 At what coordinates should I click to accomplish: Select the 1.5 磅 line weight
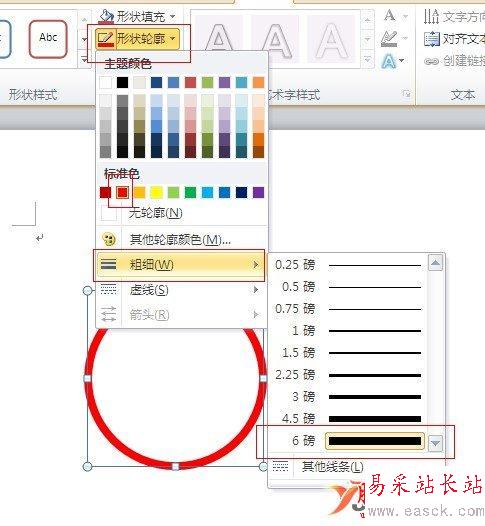click(x=348, y=353)
